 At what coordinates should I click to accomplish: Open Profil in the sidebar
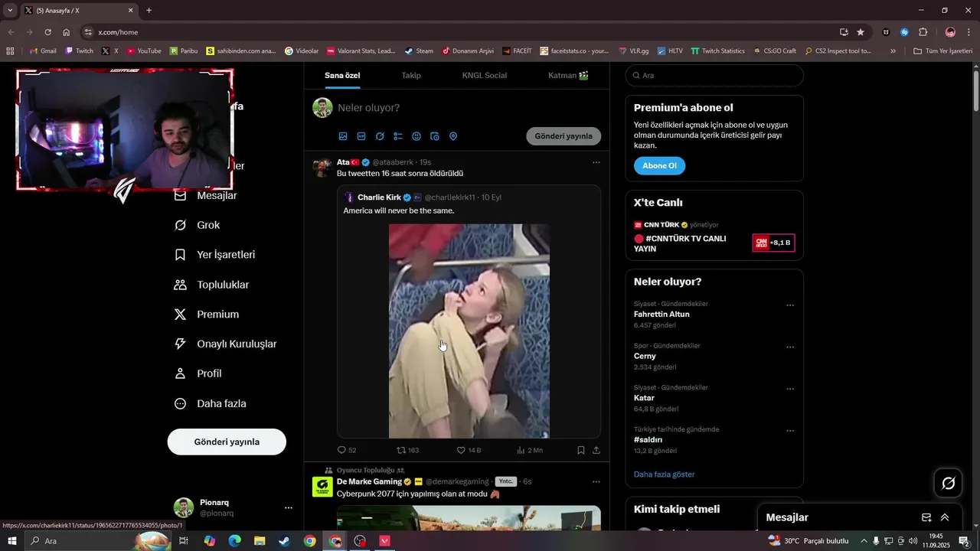point(198,373)
